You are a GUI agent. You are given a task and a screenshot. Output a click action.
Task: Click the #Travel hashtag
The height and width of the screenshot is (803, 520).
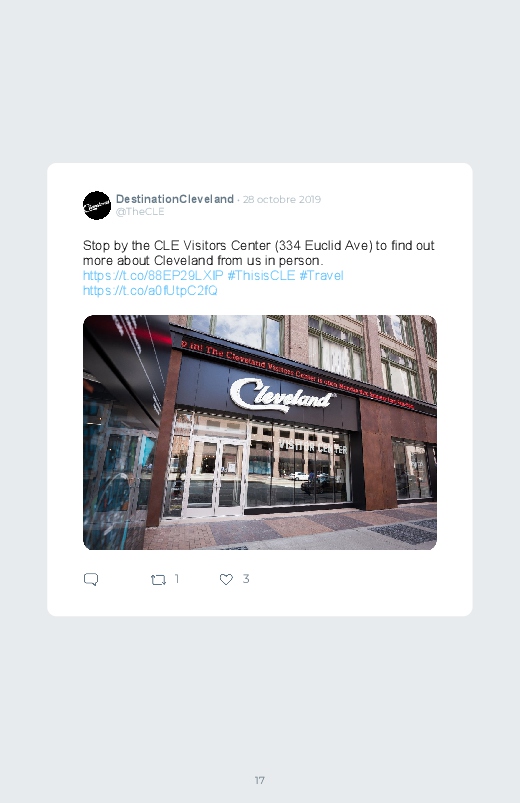click(321, 276)
